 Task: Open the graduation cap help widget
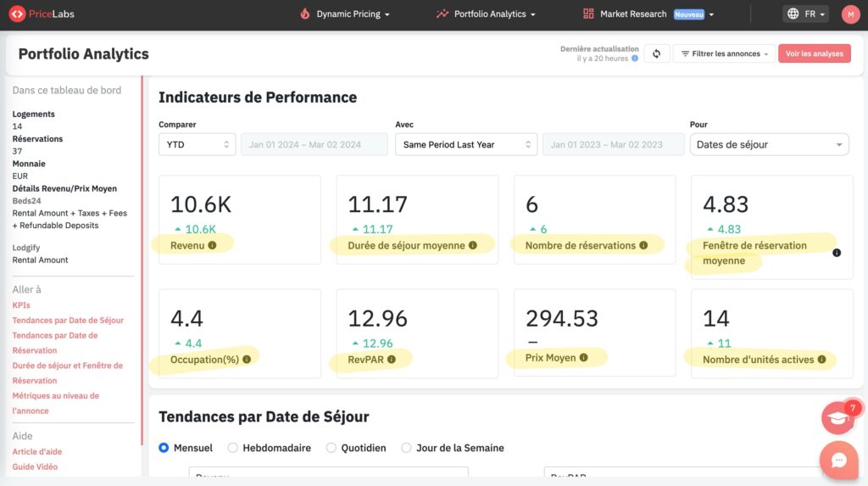(x=838, y=418)
